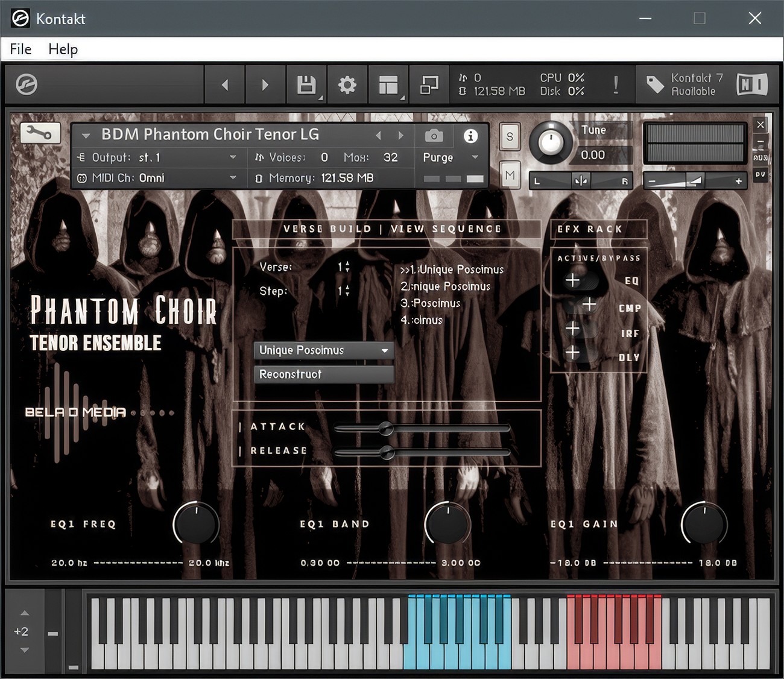Open the Help menu
784x679 pixels.
[63, 49]
